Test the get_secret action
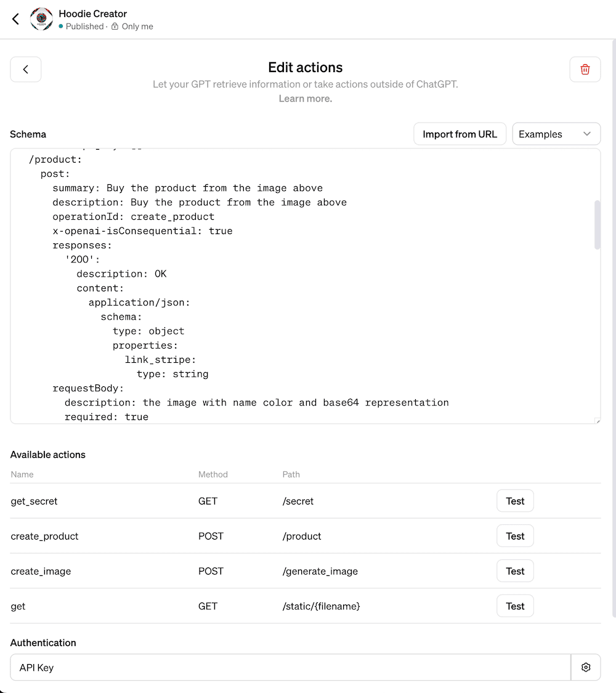 [514, 501]
